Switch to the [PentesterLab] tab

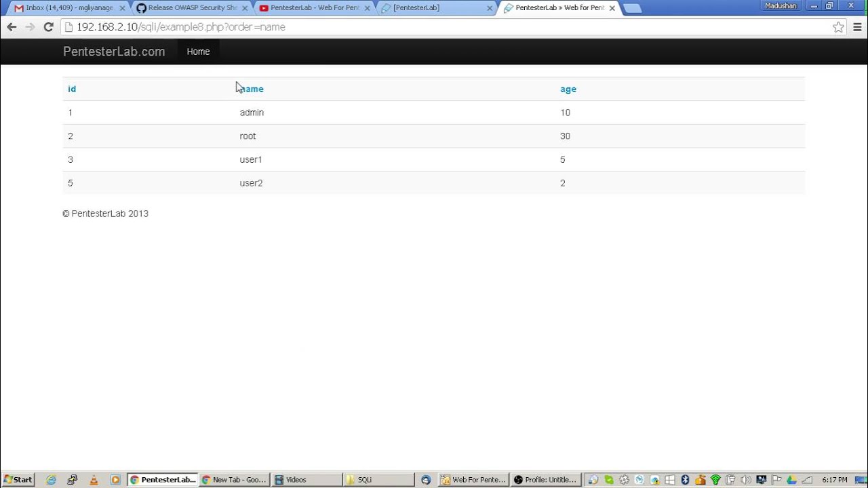(437, 8)
